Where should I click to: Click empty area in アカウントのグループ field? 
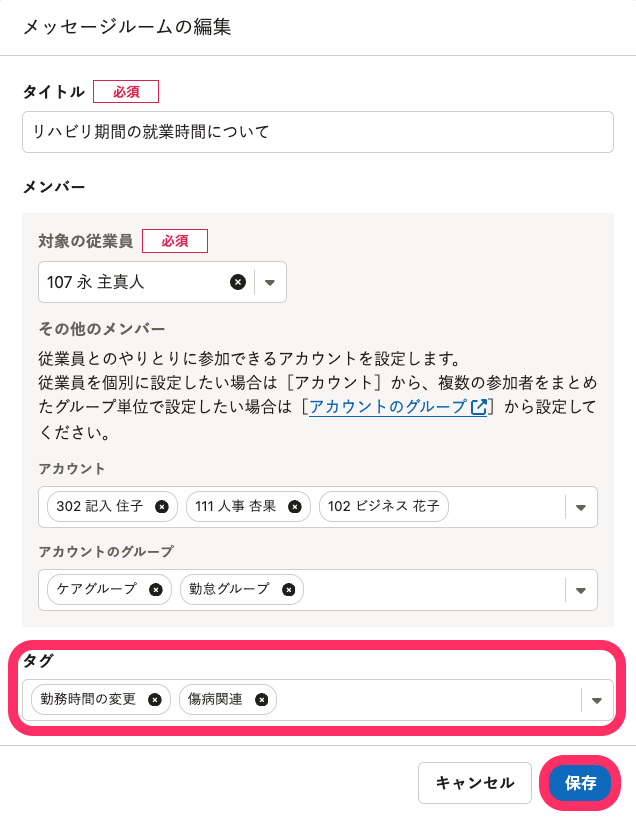click(430, 590)
